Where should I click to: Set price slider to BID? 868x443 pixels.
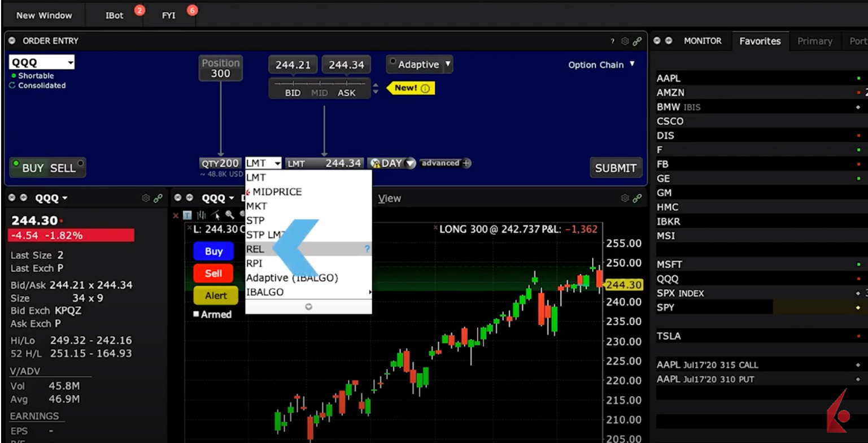point(293,93)
